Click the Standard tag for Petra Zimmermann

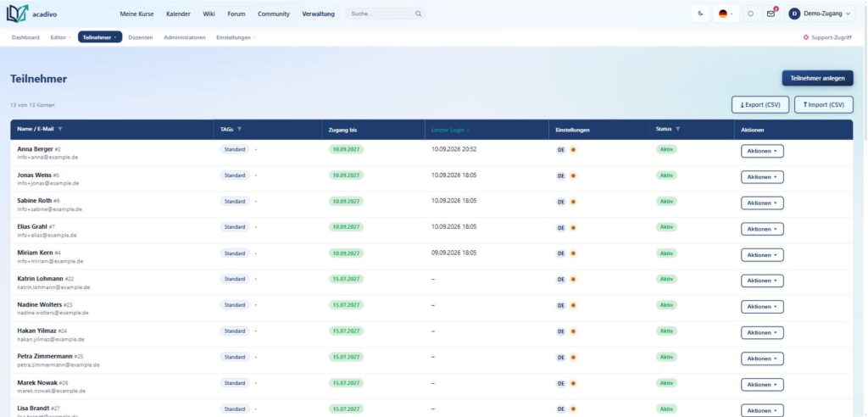point(235,357)
